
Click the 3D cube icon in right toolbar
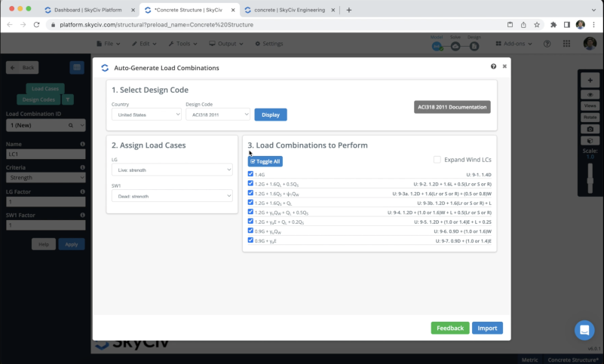point(590,141)
